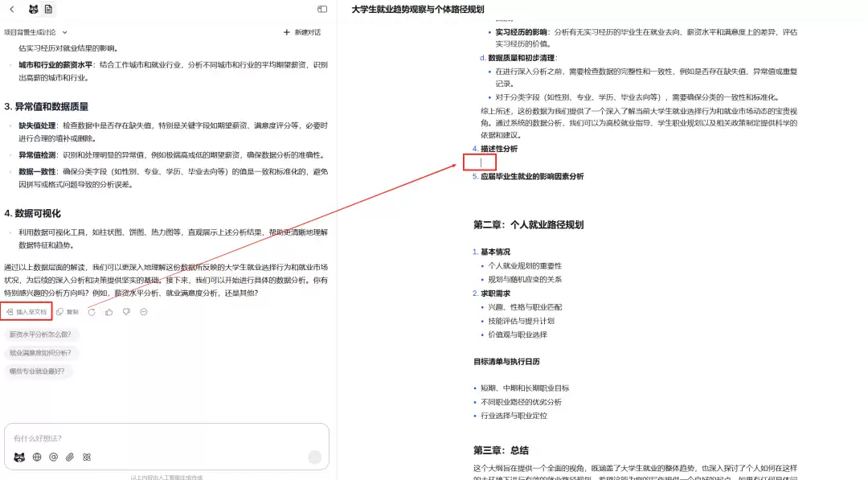The height and width of the screenshot is (480, 868).
Task: Open the atom-shaped tools icon in input box
Action: (x=87, y=457)
